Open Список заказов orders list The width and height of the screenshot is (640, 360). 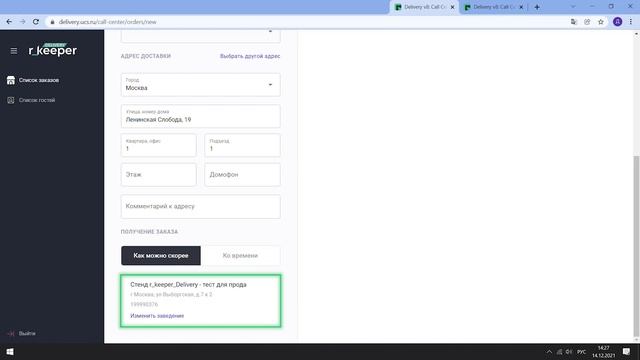coord(39,80)
